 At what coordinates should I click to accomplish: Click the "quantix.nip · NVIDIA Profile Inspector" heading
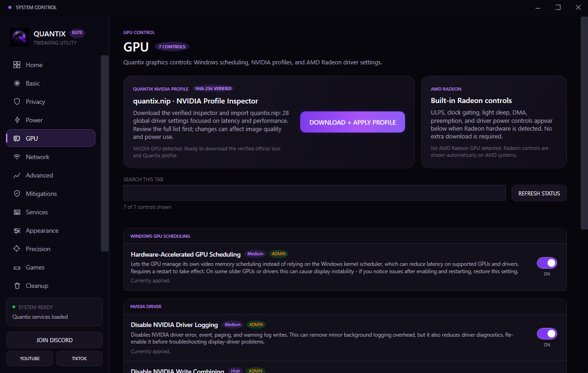[x=196, y=101]
